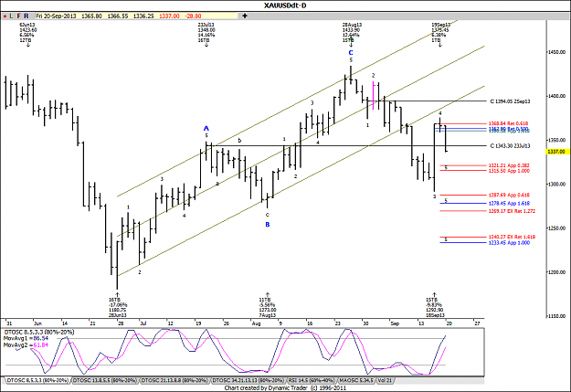Toggle the R button in the data bar
The width and height of the screenshot is (571, 392).
[26, 16]
